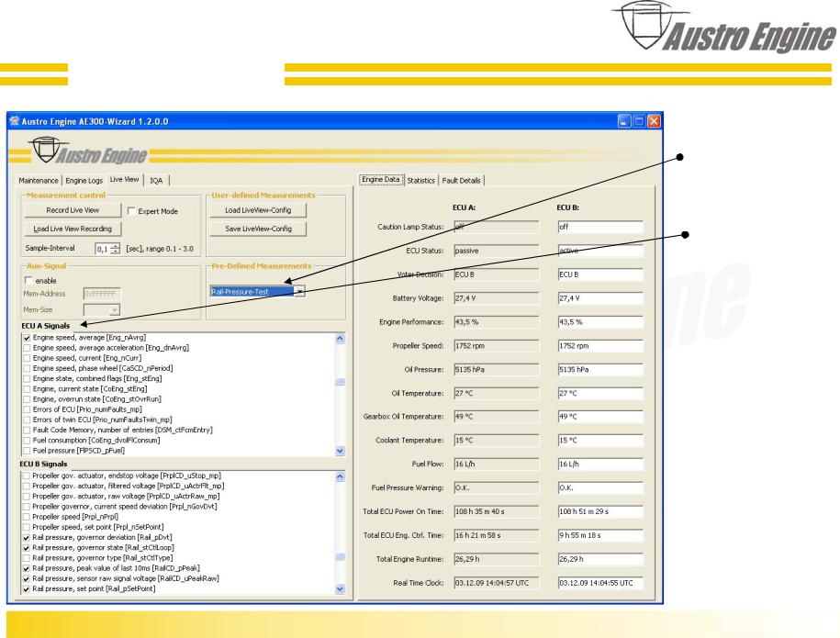Check Rail pressure, governor type signal
Viewport: 840px width, 638px height.
click(x=27, y=558)
